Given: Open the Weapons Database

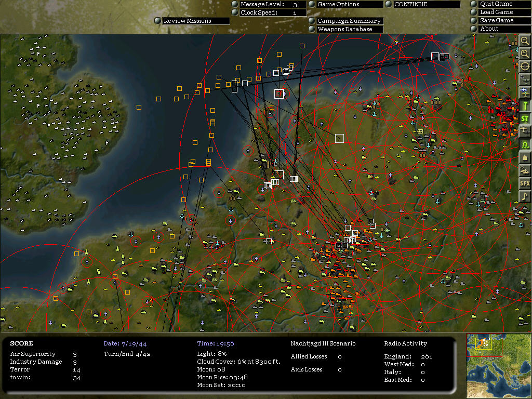Looking at the screenshot, I should tap(350, 29).
